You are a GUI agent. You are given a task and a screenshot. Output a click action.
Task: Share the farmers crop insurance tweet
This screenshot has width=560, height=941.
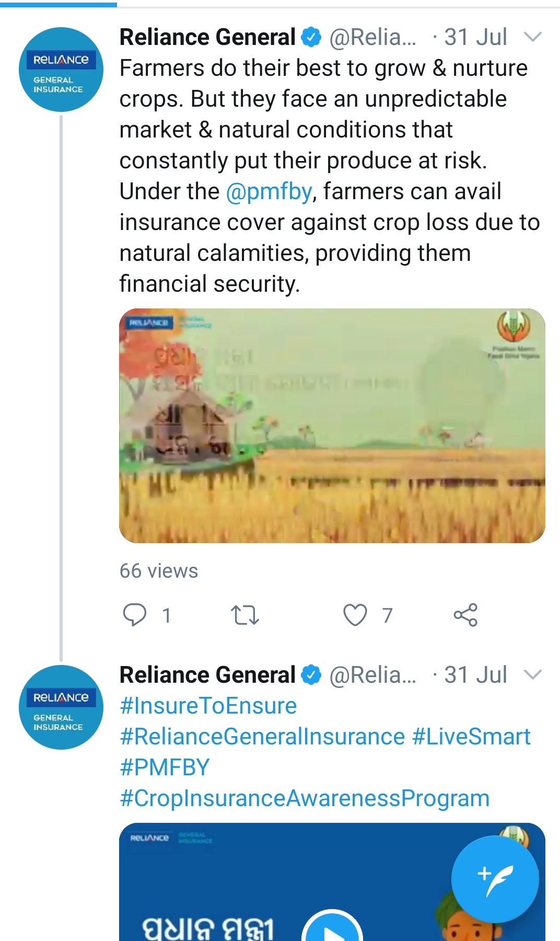465,615
